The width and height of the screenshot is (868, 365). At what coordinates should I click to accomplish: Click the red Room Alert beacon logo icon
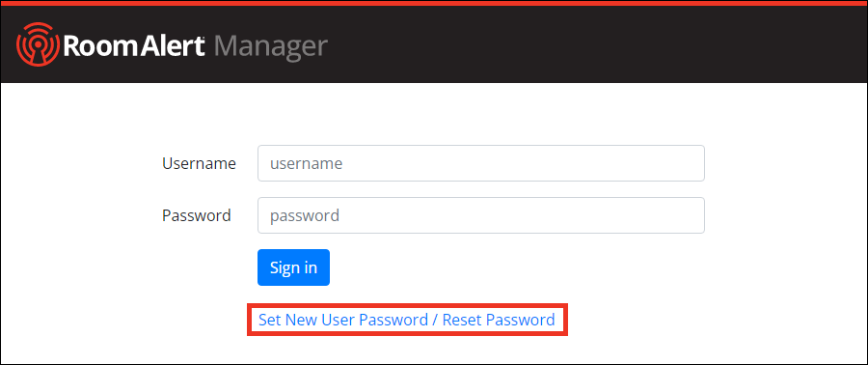[x=39, y=43]
